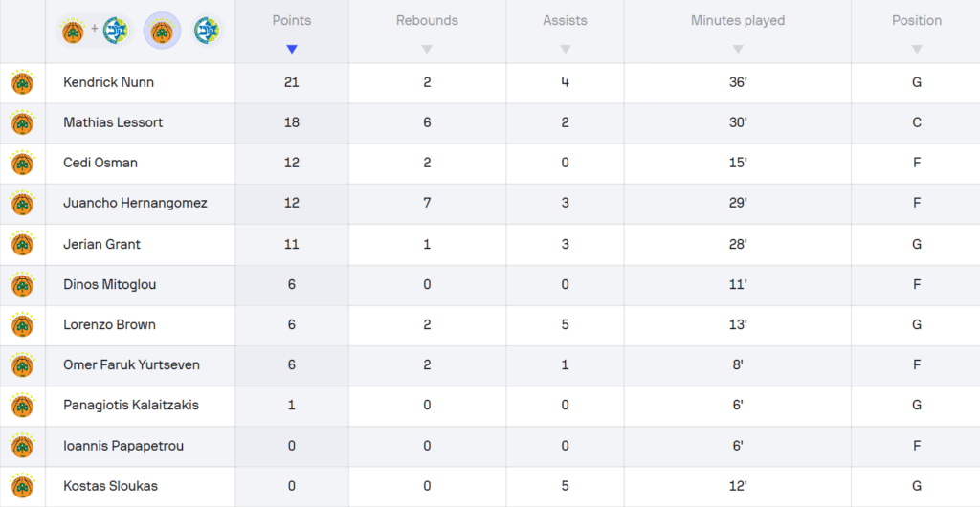
Task: Click the sort arrow under Assists
Action: (565, 49)
